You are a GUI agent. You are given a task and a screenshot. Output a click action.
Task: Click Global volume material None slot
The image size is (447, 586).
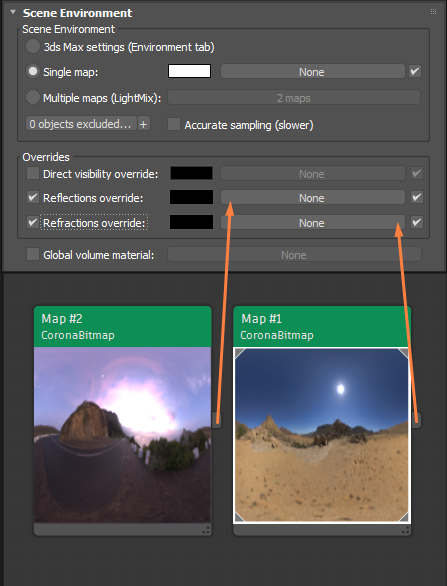coord(294,255)
